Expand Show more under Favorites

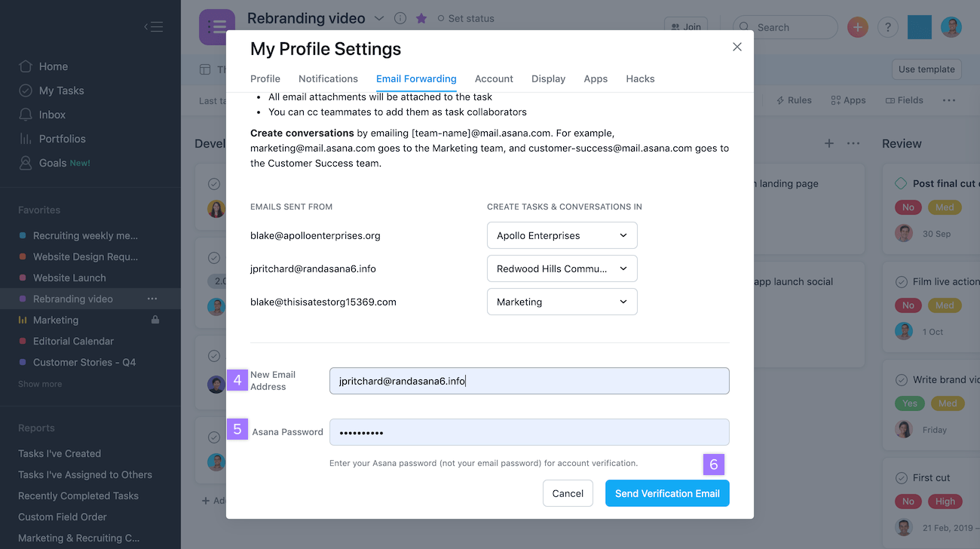click(40, 384)
